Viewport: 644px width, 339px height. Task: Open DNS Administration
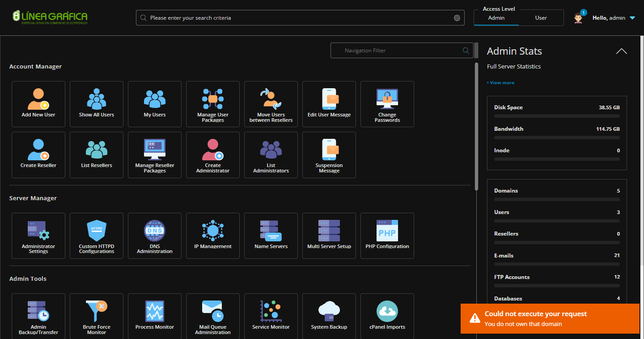pos(155,235)
